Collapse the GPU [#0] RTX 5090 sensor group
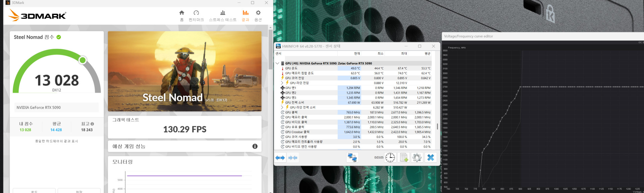 point(277,63)
